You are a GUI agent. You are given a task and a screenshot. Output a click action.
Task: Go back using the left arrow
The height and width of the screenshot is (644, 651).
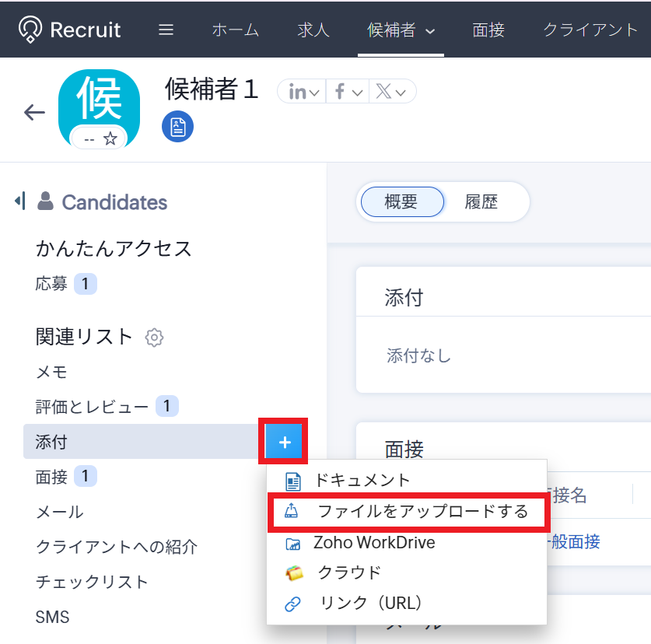coord(34,113)
